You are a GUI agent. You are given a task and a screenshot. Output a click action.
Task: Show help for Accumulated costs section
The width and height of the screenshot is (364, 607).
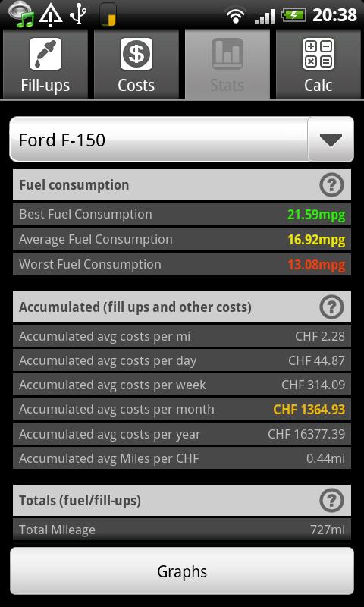[331, 307]
